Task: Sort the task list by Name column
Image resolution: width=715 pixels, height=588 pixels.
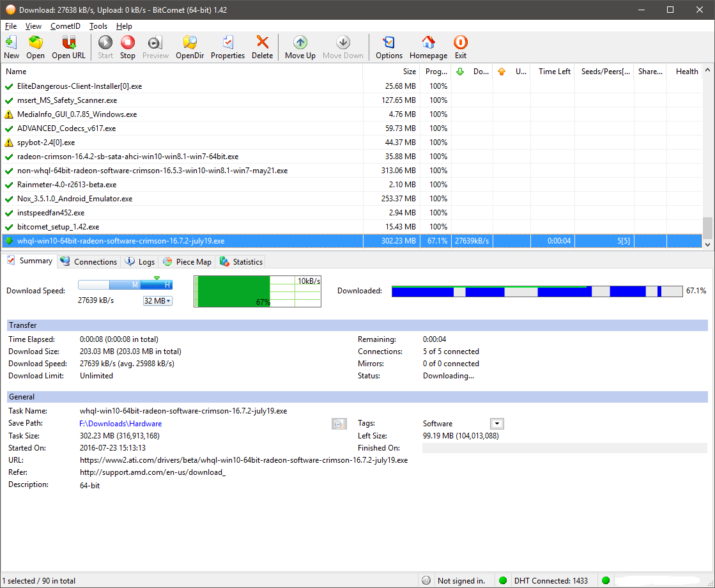Action: point(182,72)
